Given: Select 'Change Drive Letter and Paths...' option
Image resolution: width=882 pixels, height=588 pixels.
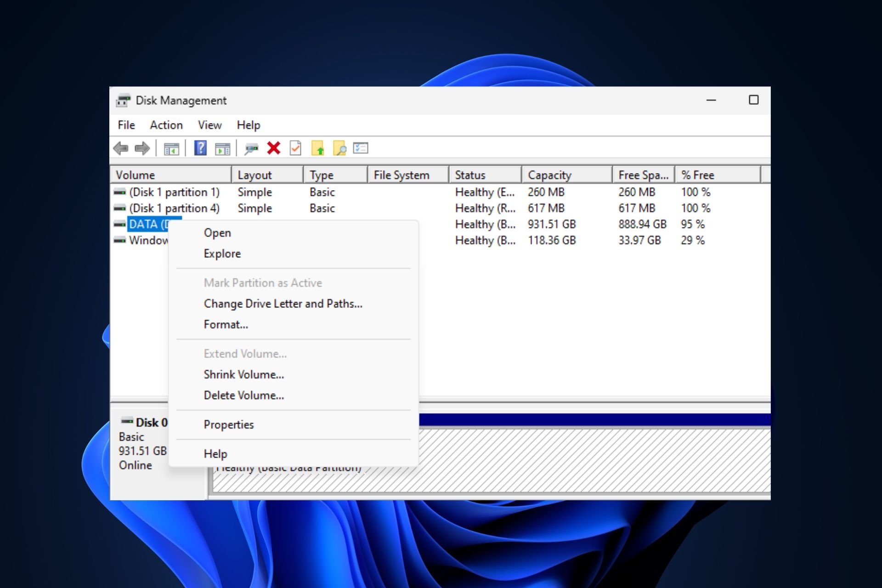Looking at the screenshot, I should [283, 303].
